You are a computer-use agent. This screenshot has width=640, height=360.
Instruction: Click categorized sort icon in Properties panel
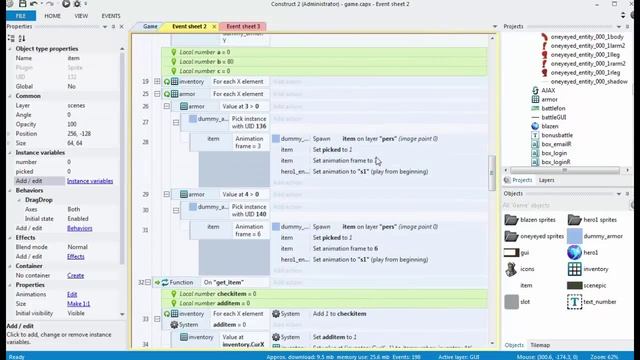point(11,38)
